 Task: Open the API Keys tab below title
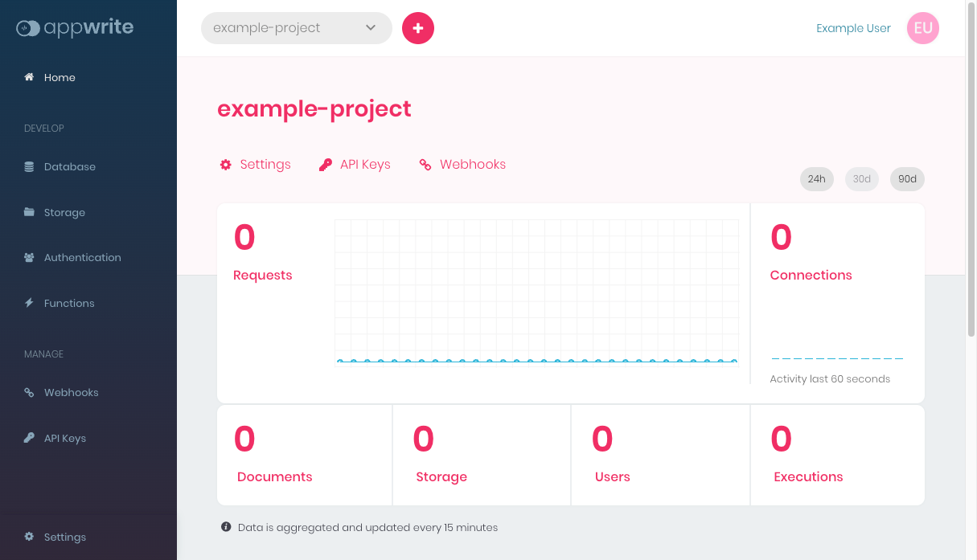point(355,165)
